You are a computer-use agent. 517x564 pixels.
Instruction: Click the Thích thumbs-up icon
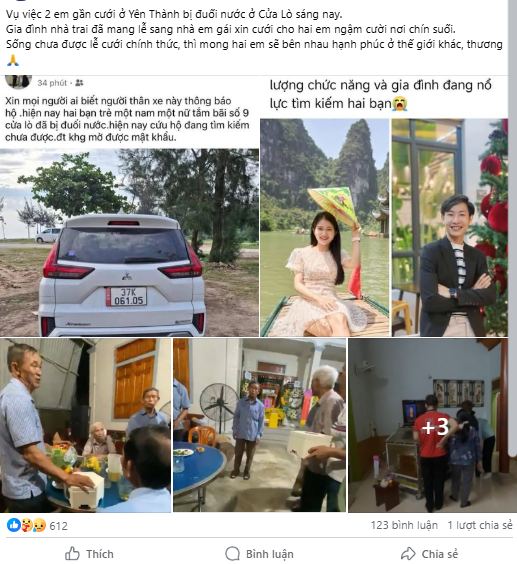[x=72, y=553]
